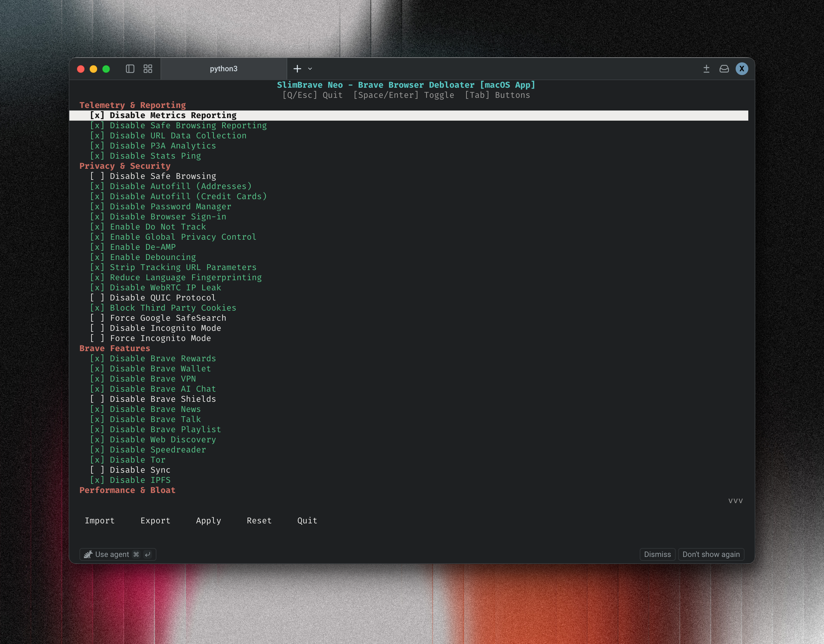The width and height of the screenshot is (824, 644).
Task: Toggle Block Third Party Cookies
Action: tap(163, 308)
